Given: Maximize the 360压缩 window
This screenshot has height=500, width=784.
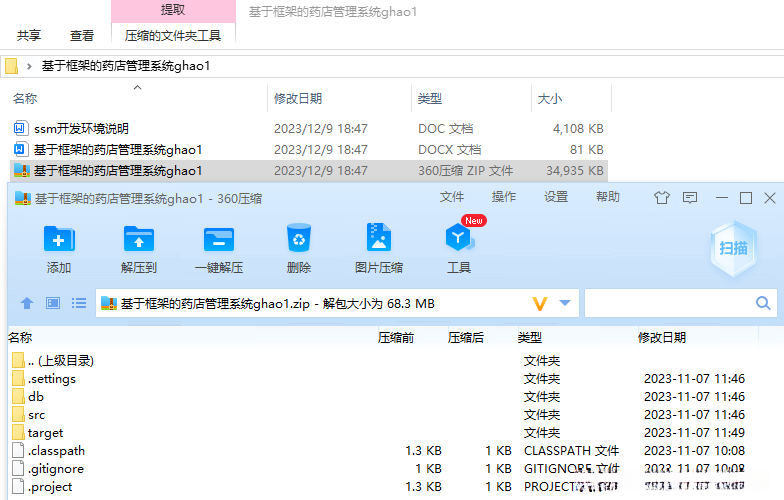Looking at the screenshot, I should [746, 198].
